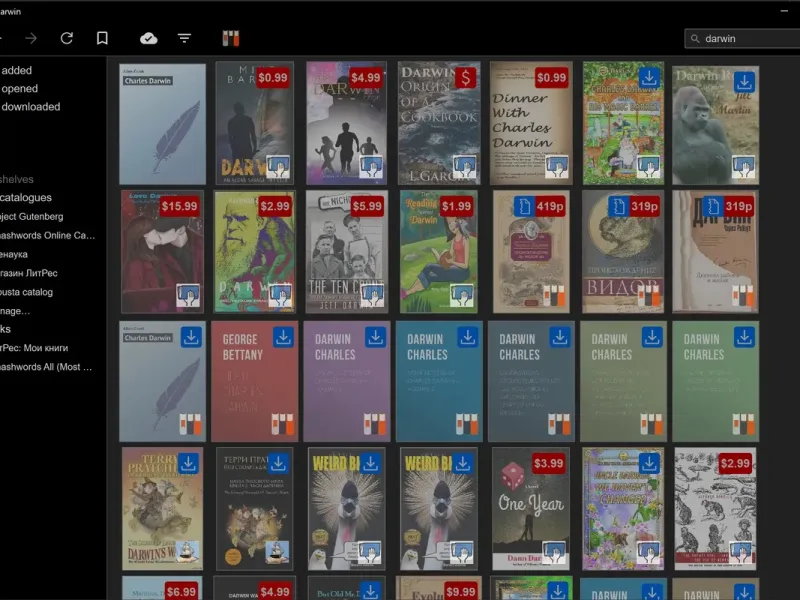The width and height of the screenshot is (800, 600).
Task: Click the Smashwords hand icon on Dinner With Charles Darwin
Action: coord(556,166)
